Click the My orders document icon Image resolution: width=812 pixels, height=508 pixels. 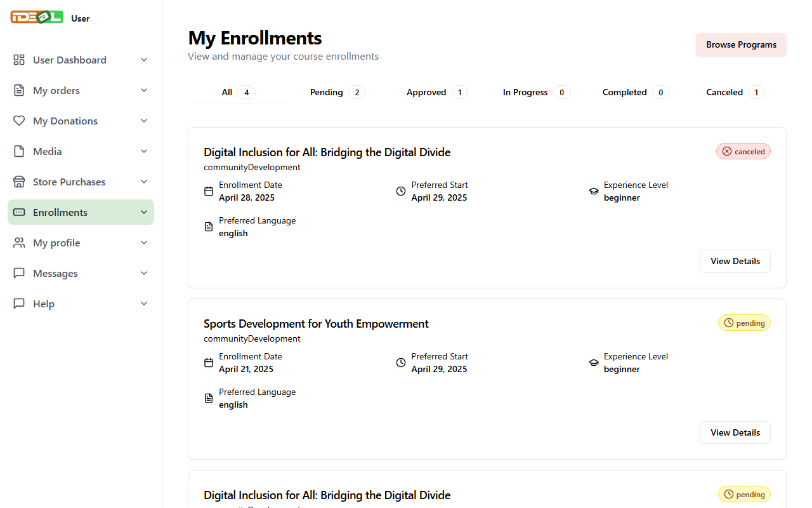pyautogui.click(x=19, y=90)
